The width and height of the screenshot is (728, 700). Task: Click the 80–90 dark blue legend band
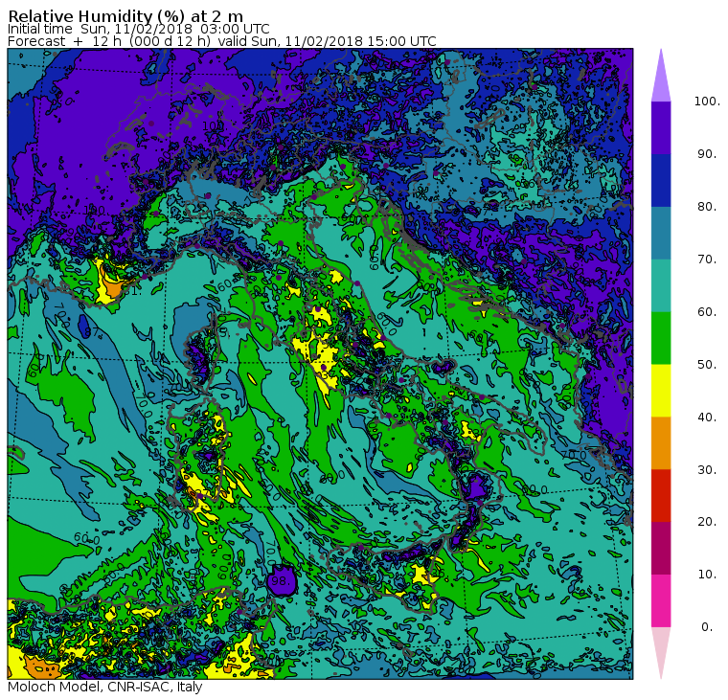click(x=661, y=180)
